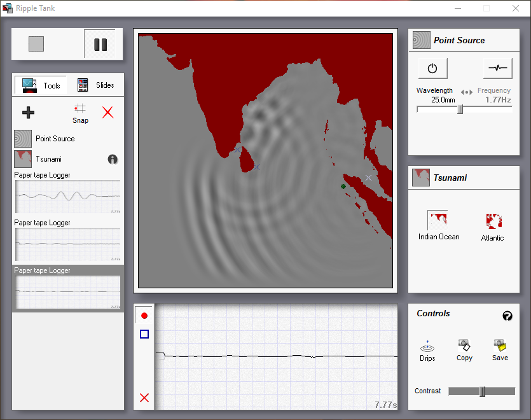
Task: Select the first Paper tape Logger thumbnail
Action: [68, 197]
